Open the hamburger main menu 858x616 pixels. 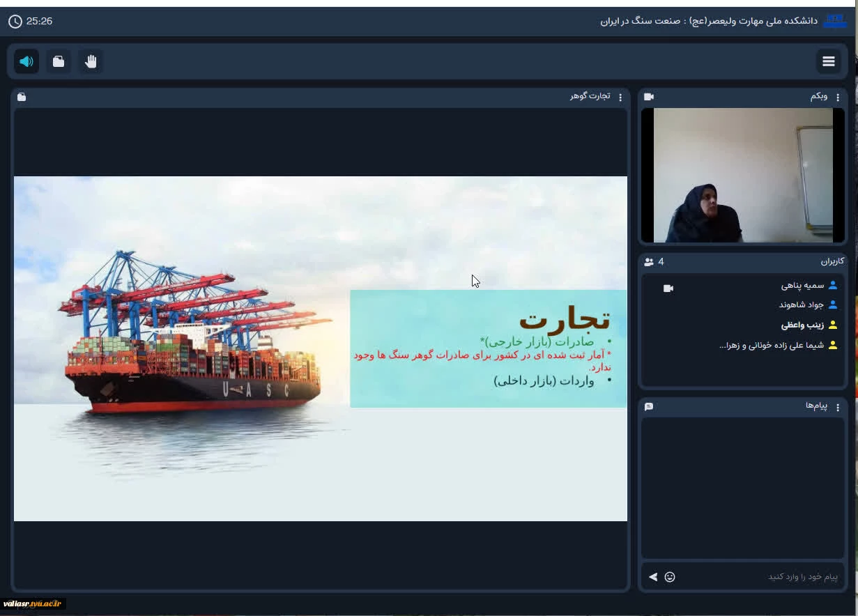coord(828,61)
